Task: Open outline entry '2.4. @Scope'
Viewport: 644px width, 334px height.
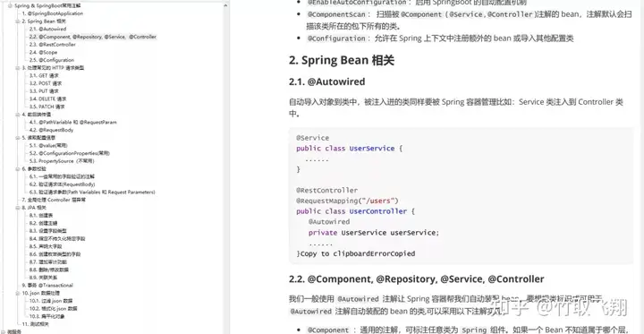Action: (x=43, y=52)
